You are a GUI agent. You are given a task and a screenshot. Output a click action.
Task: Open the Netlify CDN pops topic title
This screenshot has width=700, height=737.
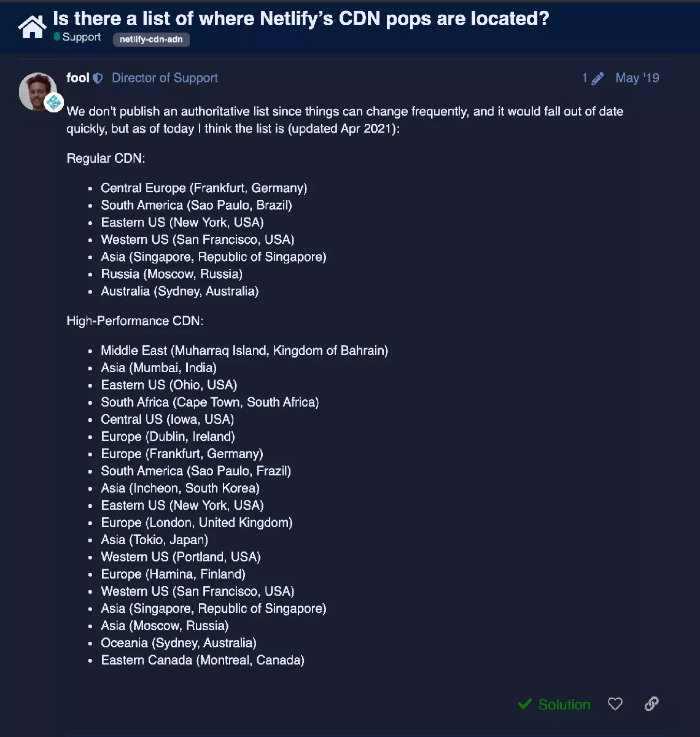301,18
